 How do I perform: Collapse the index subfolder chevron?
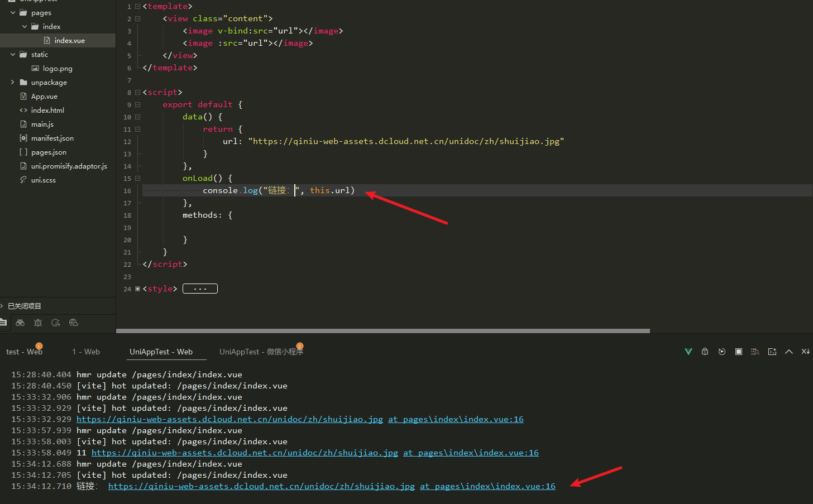pos(25,26)
